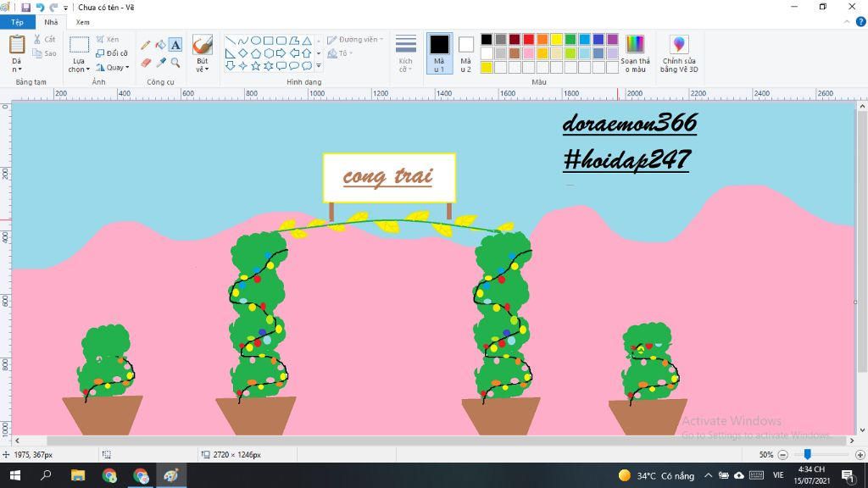Open Edit colors (Soạn thảo màu)

tap(635, 53)
